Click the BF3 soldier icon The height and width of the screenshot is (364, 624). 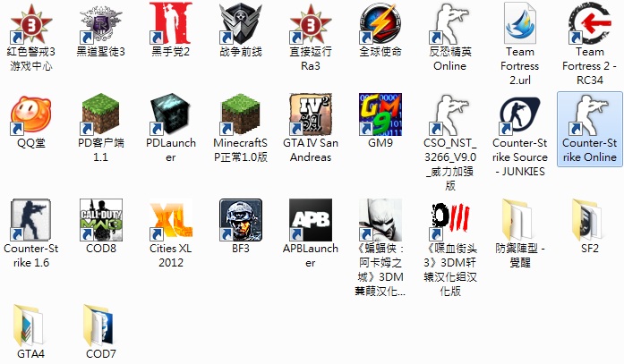coord(241,220)
